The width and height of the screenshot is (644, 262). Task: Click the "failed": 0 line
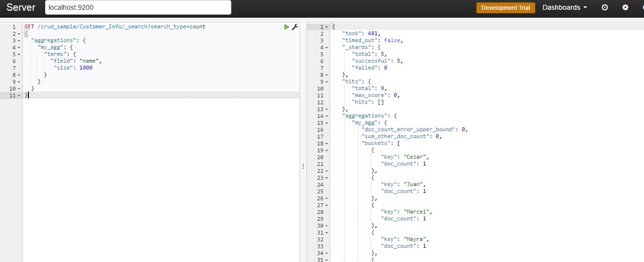pyautogui.click(x=370, y=68)
